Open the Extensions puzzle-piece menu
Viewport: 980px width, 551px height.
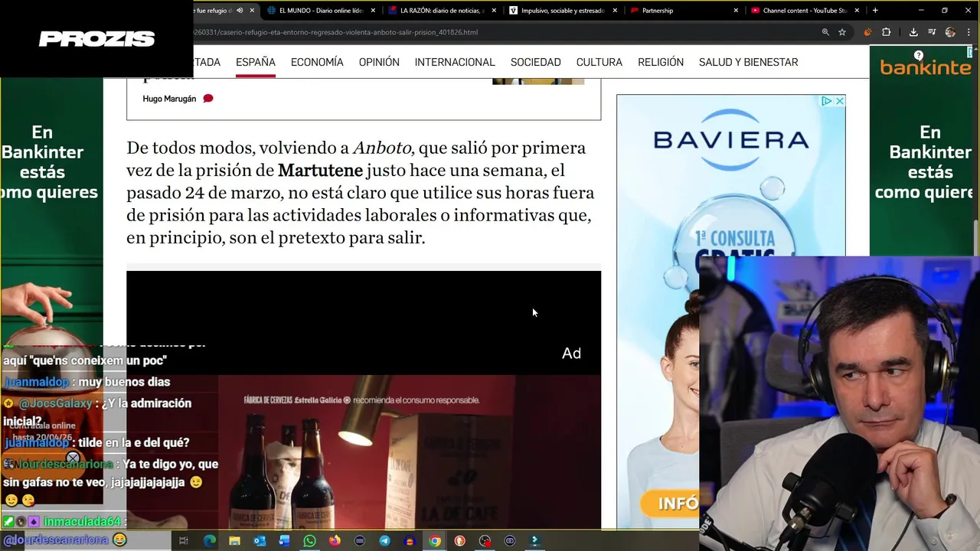[887, 32]
